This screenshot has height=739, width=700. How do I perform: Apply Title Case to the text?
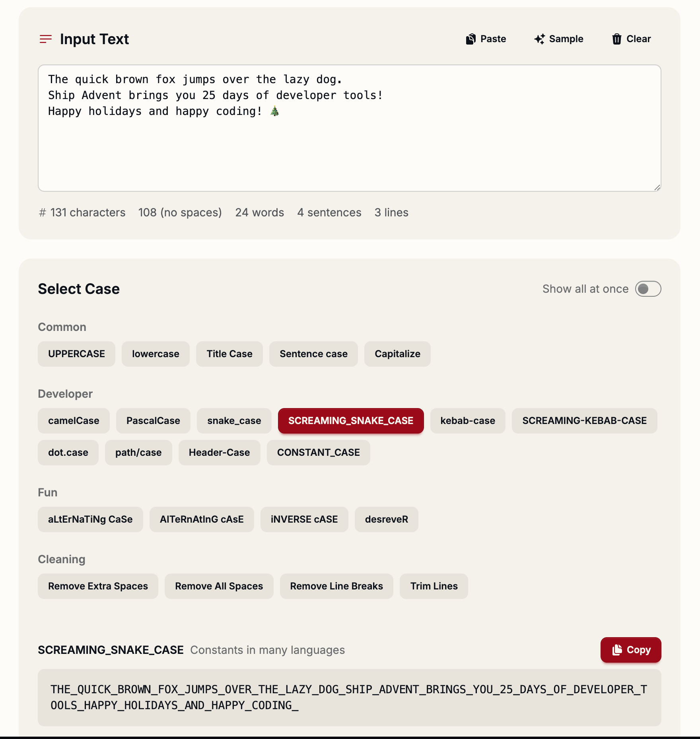point(229,354)
